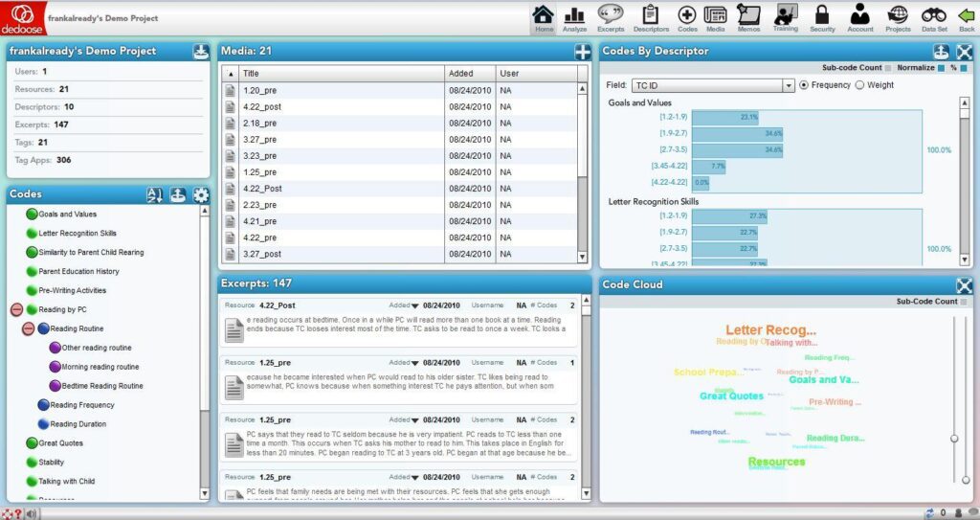Select the Frequency radio button
This screenshot has width=980, height=520.
tap(804, 85)
